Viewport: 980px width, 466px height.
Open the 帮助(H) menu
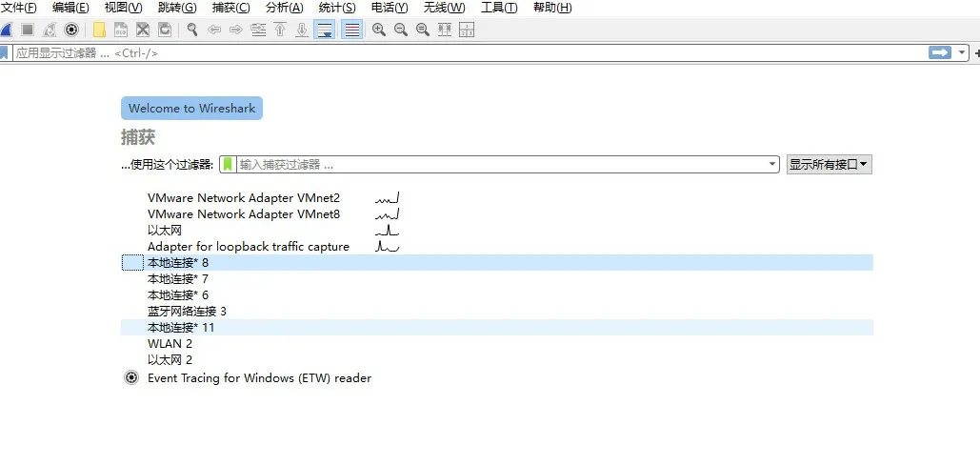[552, 8]
